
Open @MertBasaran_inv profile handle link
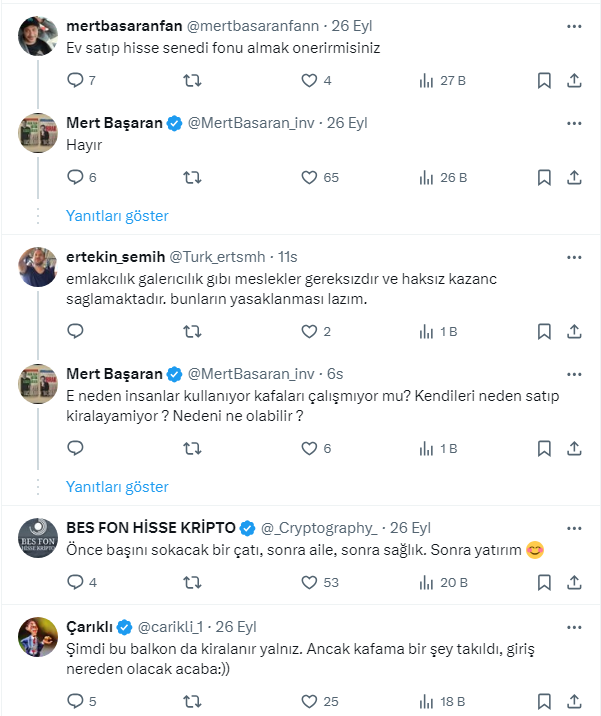(251, 123)
